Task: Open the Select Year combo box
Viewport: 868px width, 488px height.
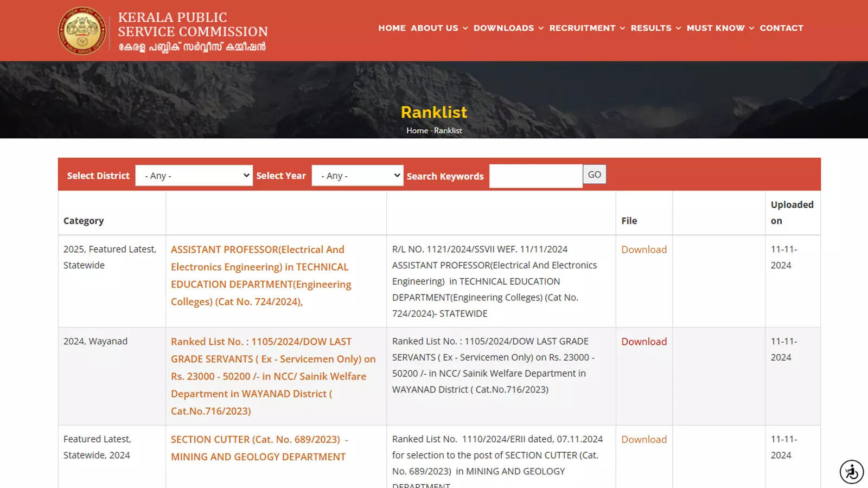Action: (x=357, y=175)
